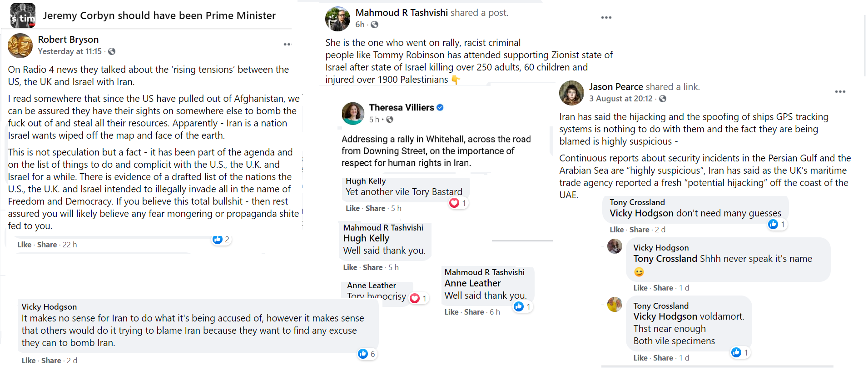
Task: Like Hugh Kelly's 'vile Tory' comment
Action: pos(352,208)
